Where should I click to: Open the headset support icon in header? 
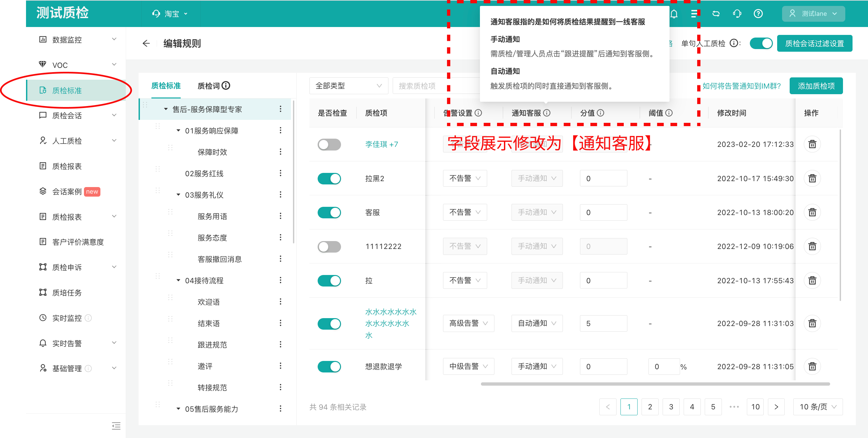[x=737, y=14]
